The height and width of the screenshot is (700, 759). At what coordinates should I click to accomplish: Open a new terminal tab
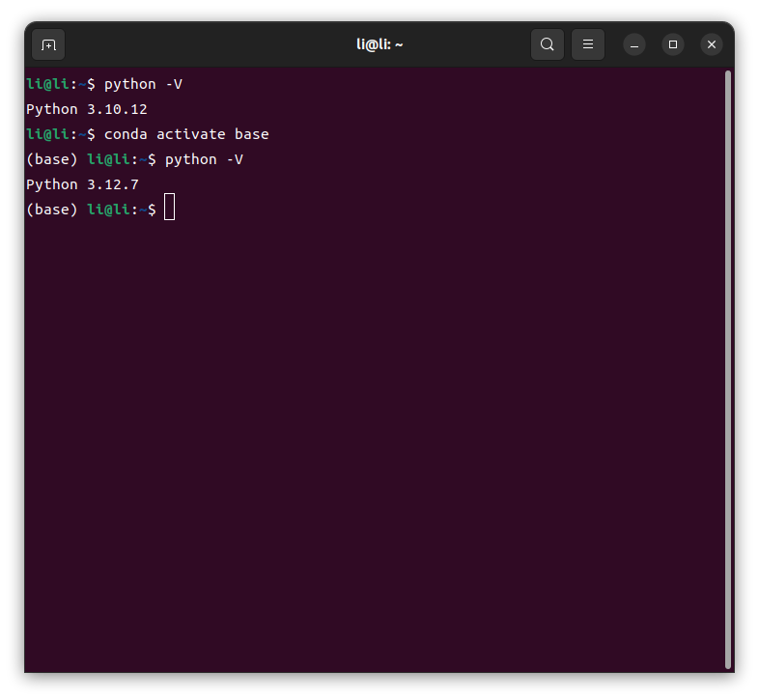[48, 45]
